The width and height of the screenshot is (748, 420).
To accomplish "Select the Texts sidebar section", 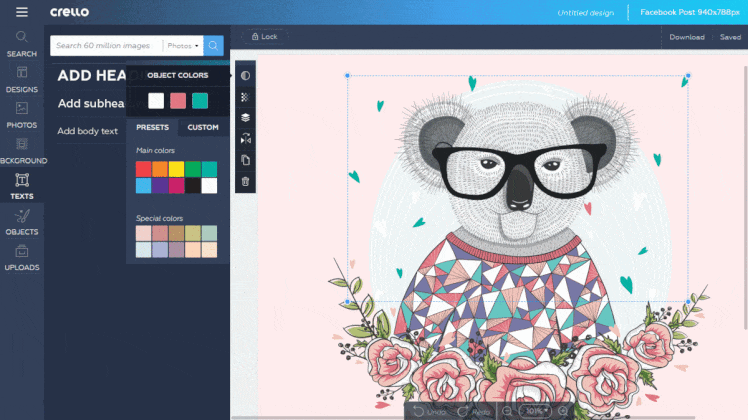I will (x=22, y=186).
